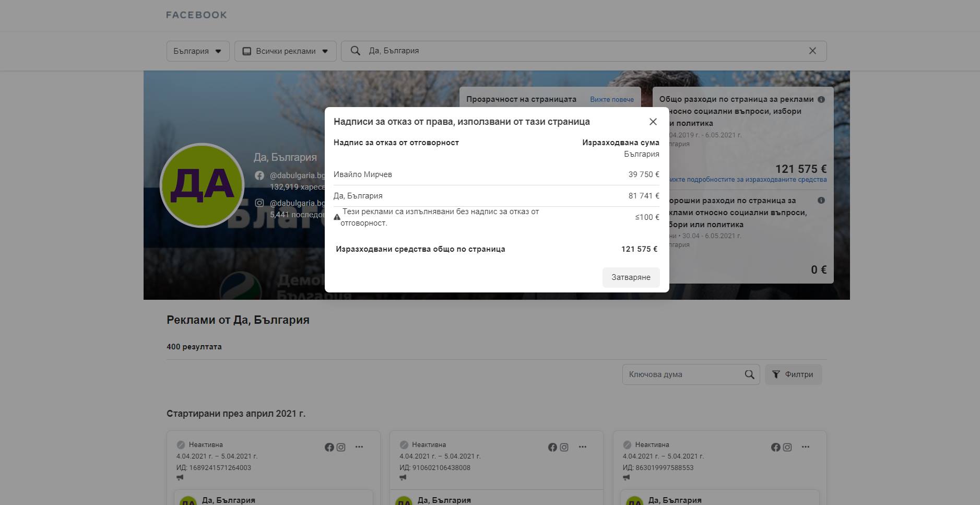Viewport: 980px width, 505px height.
Task: Click the Да, България page profile logo
Action: click(x=202, y=185)
